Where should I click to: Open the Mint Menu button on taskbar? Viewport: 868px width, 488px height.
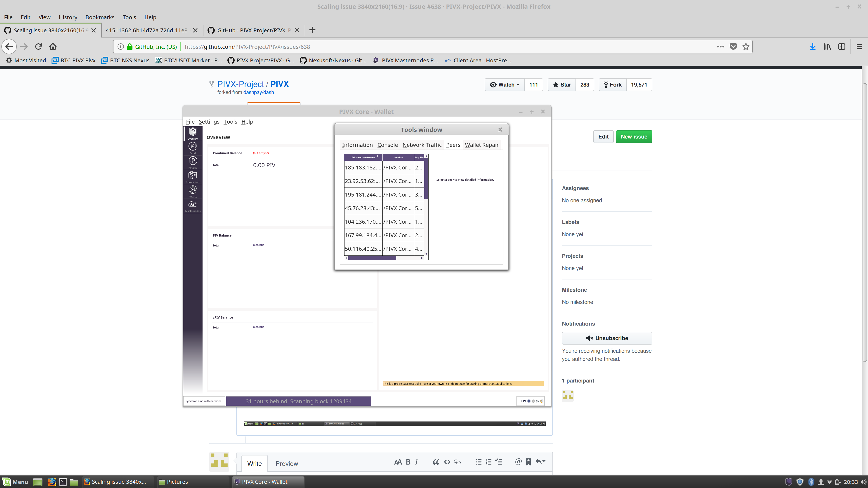15,482
